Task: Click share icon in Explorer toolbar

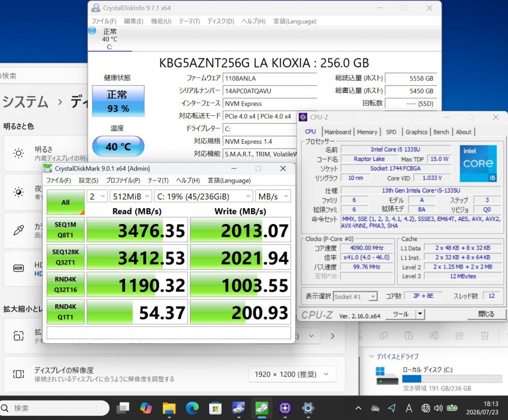Action: tap(459, 336)
